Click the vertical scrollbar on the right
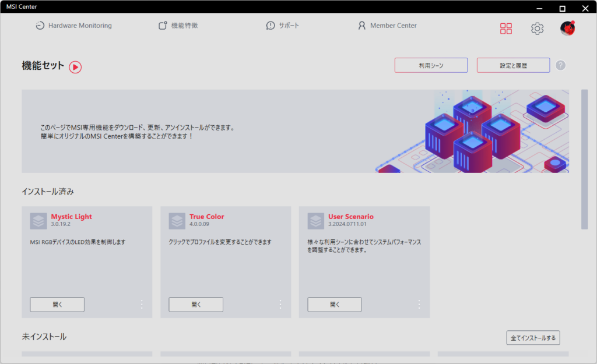The width and height of the screenshot is (597, 364). click(585, 159)
